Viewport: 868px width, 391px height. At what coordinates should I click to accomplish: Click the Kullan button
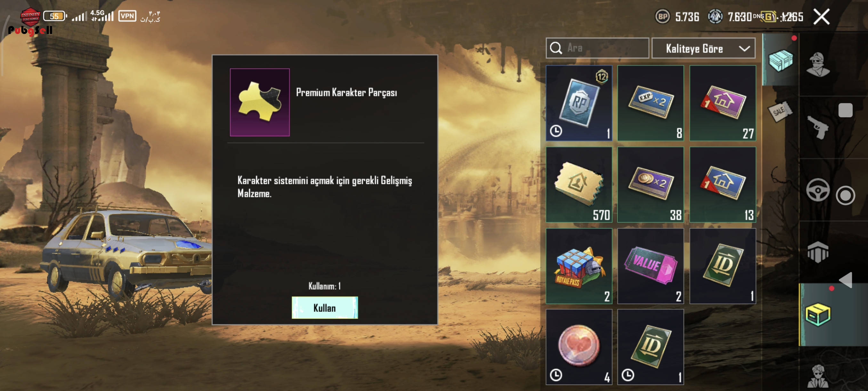coord(325,308)
